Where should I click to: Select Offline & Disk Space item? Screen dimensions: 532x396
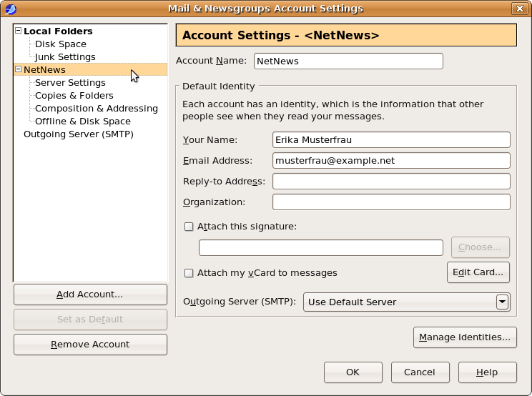(82, 122)
